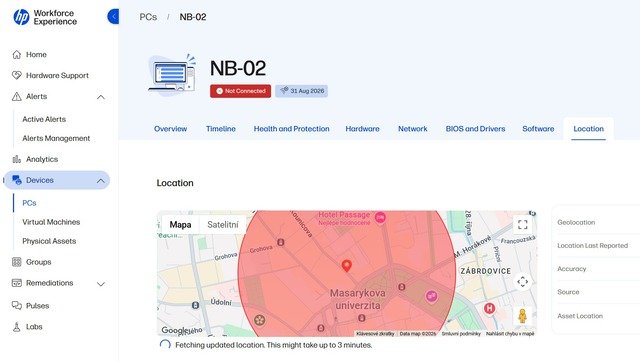The image size is (640, 362).
Task: Open the BIOS and Drivers tab
Action: click(x=476, y=129)
